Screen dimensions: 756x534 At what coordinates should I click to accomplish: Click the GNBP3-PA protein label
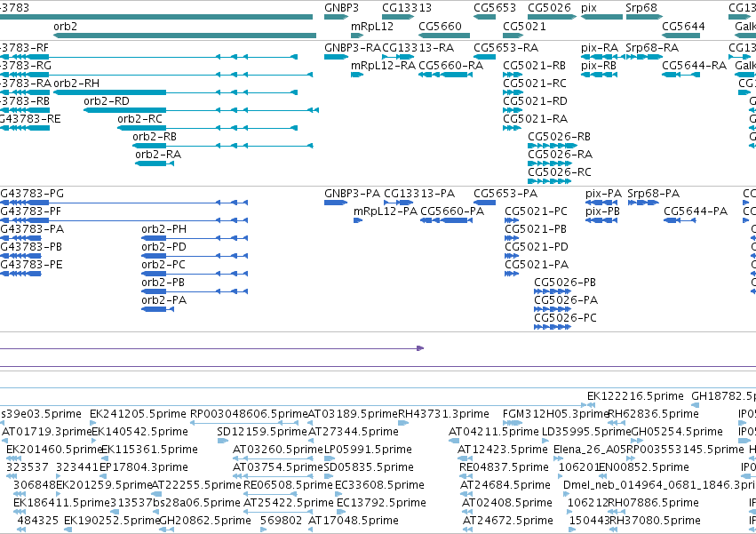tap(353, 194)
